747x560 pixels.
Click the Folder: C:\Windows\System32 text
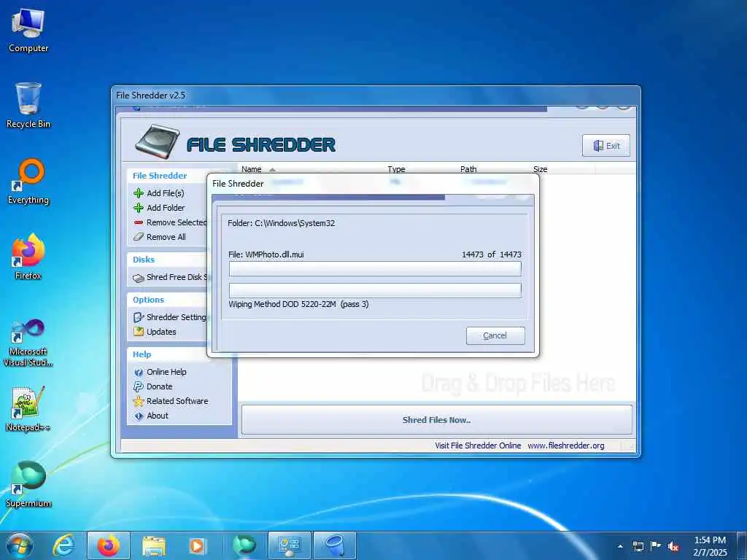point(281,223)
